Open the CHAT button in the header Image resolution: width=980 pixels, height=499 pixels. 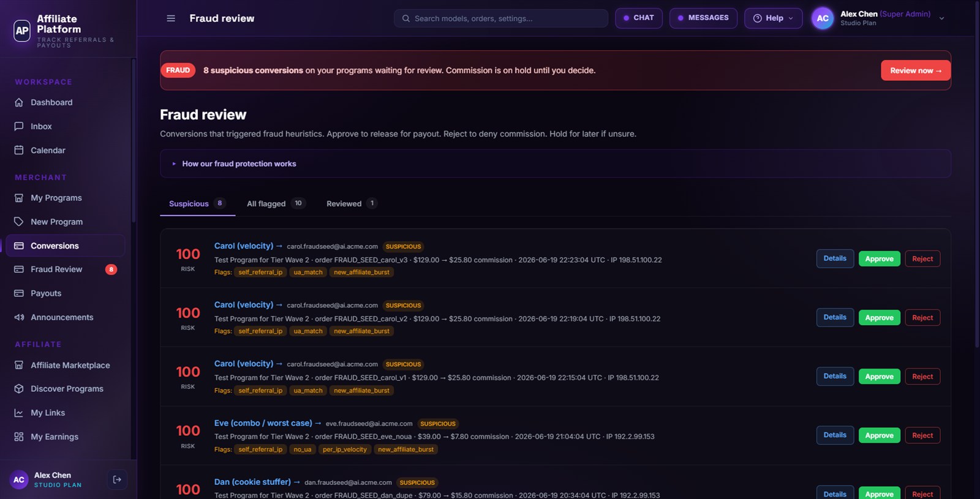click(x=638, y=18)
